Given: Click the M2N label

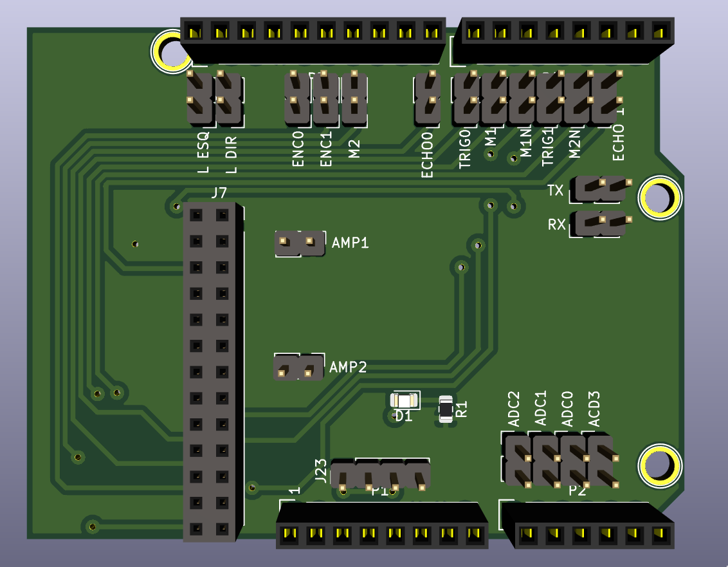Looking at the screenshot, I should pos(574,144).
